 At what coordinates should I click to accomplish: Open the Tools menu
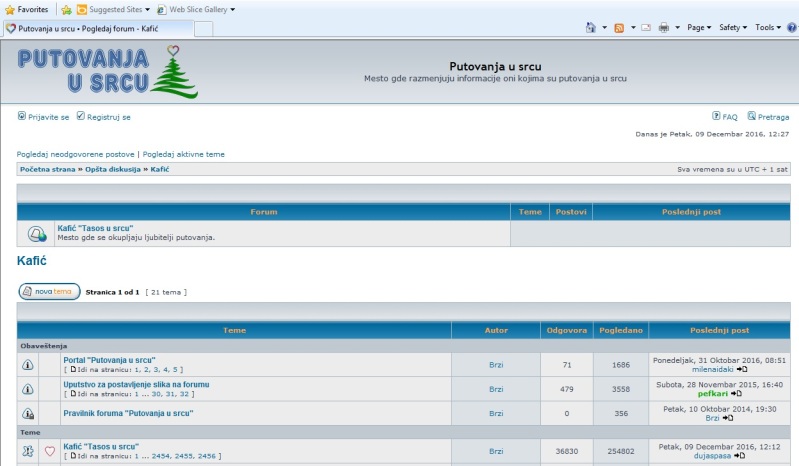tap(768, 28)
